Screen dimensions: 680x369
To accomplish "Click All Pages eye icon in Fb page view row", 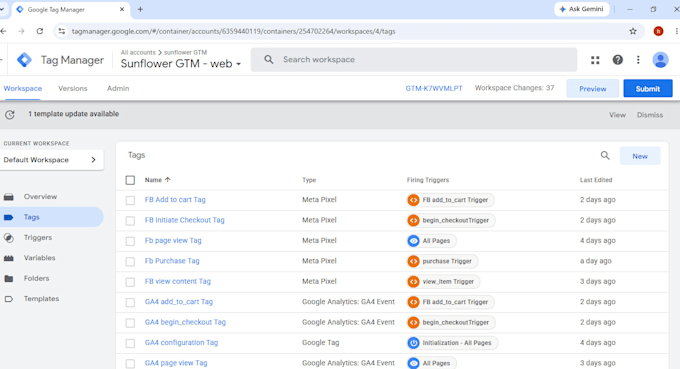I will [413, 241].
